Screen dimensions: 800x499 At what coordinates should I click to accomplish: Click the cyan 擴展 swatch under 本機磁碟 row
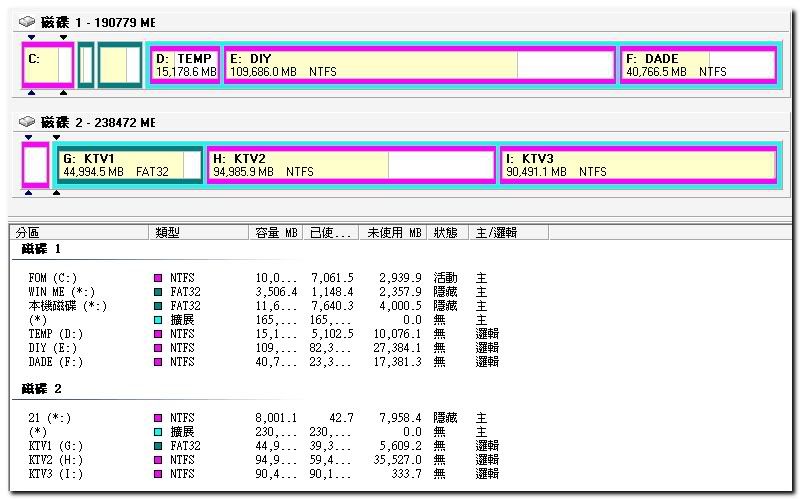click(158, 320)
